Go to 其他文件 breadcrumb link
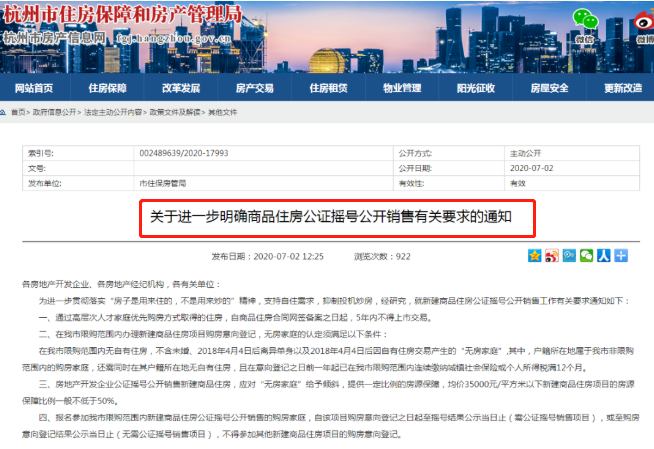The height and width of the screenshot is (449, 654). coord(222,112)
